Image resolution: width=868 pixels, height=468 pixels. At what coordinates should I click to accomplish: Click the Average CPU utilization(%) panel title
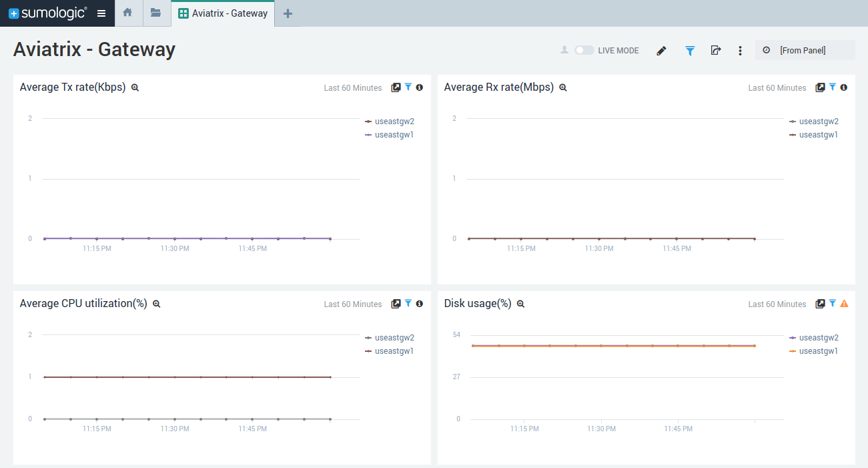tap(83, 303)
